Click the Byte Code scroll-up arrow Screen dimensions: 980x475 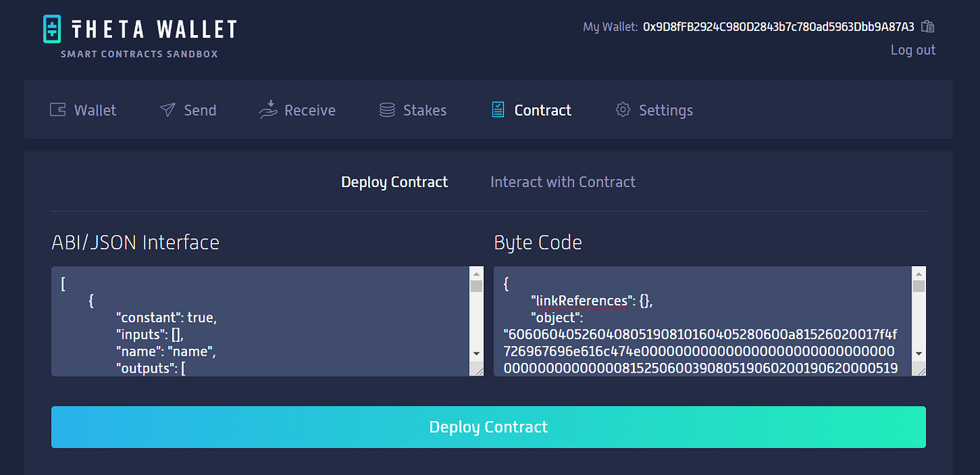[919, 273]
